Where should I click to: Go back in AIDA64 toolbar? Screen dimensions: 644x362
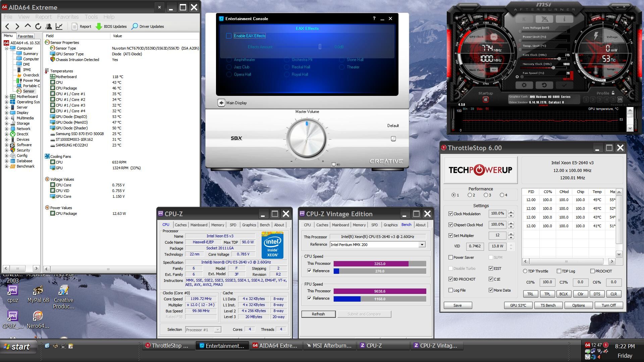7,26
